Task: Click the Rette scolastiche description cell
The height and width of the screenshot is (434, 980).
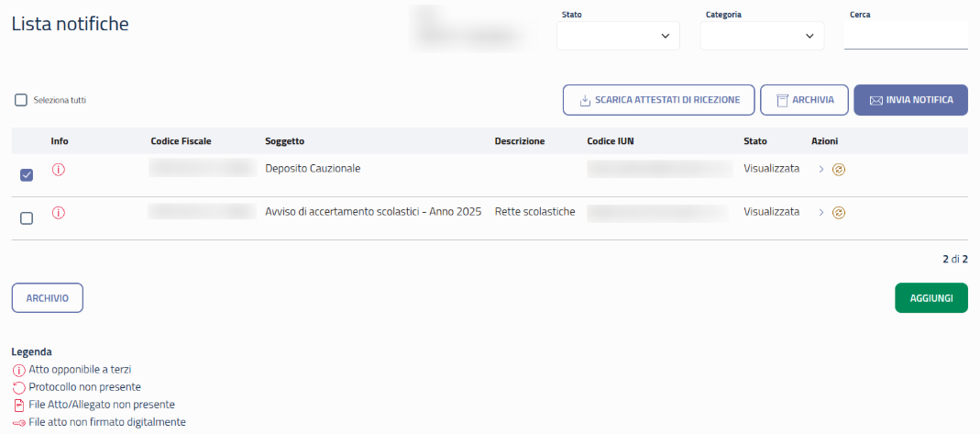Action: 535,212
